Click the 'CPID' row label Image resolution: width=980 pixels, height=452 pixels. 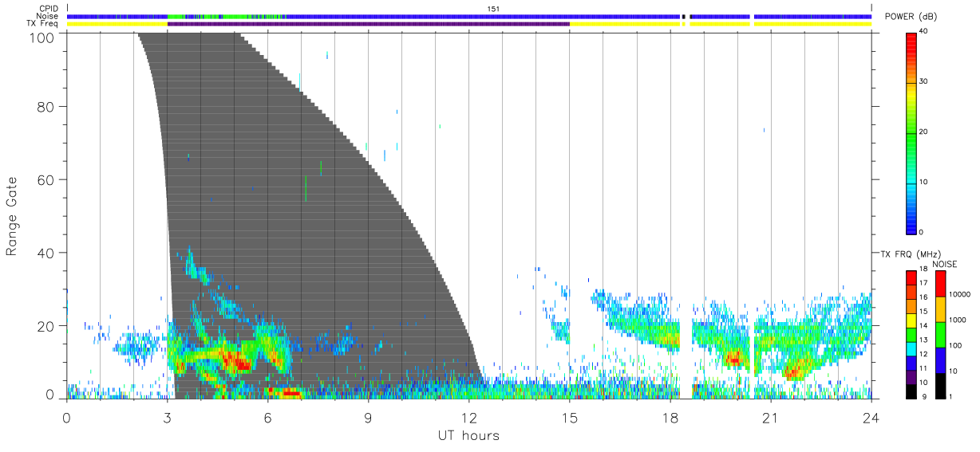(x=49, y=9)
